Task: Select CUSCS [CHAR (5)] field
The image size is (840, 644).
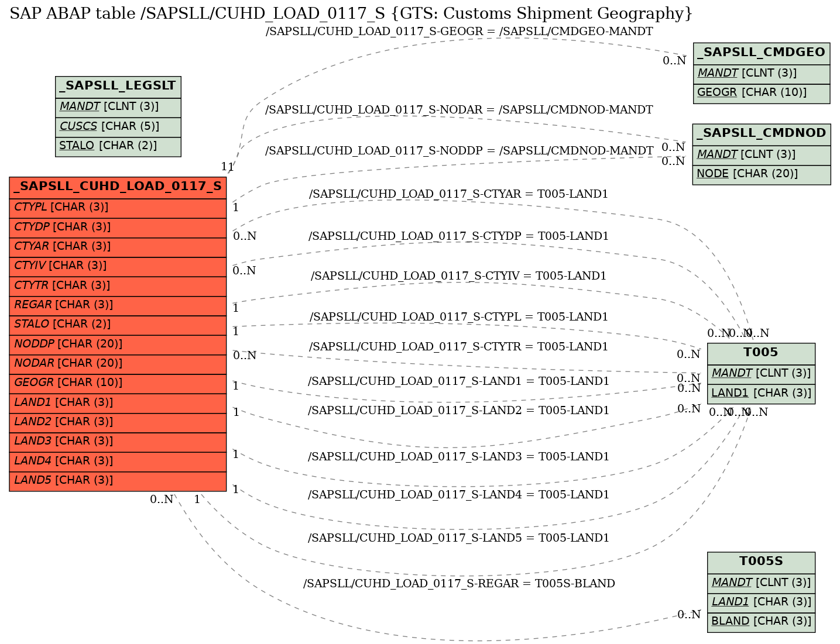Action: pos(118,126)
